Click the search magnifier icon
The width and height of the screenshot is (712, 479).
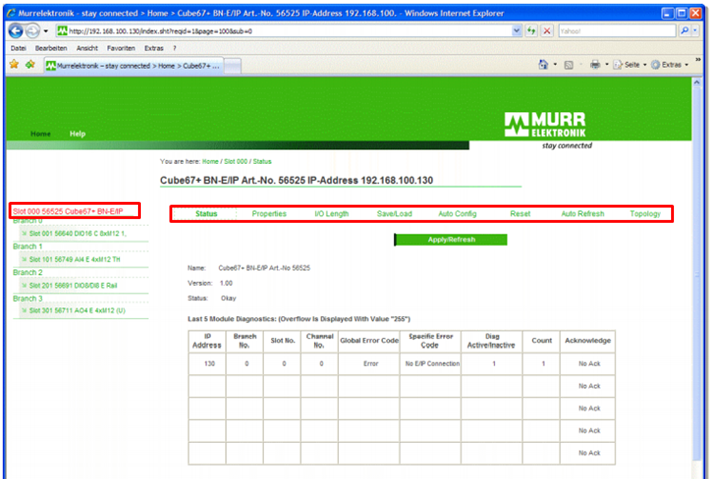point(684,31)
